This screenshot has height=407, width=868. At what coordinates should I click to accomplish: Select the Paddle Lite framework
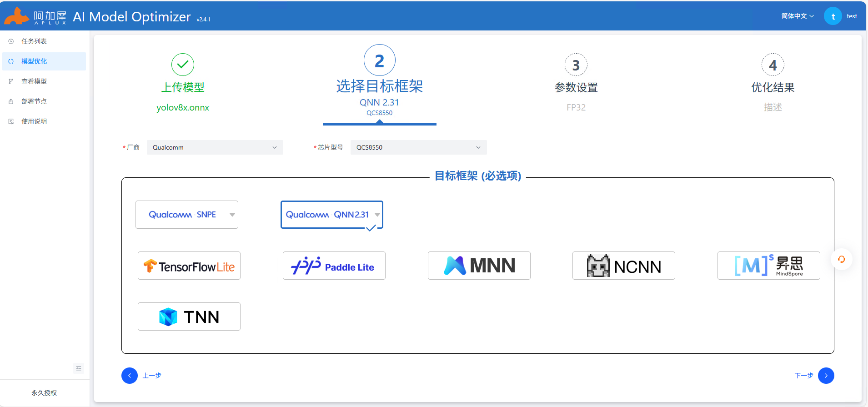(x=334, y=266)
